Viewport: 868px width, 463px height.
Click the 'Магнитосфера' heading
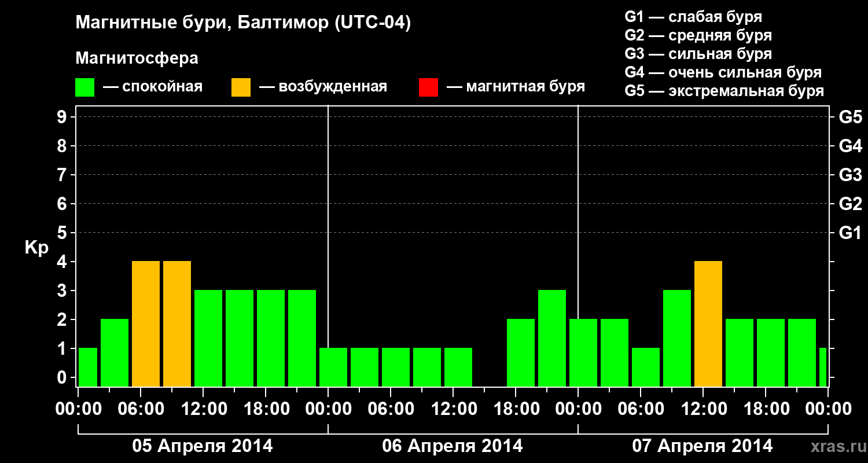point(137,58)
